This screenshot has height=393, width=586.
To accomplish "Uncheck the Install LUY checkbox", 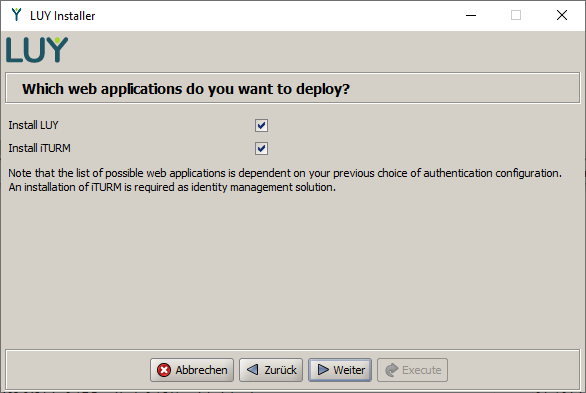I will tap(261, 126).
